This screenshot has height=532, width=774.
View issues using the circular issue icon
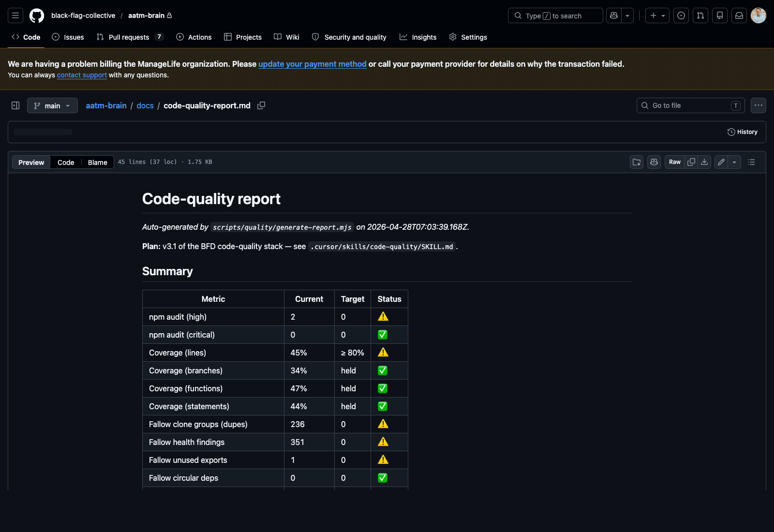tap(681, 15)
